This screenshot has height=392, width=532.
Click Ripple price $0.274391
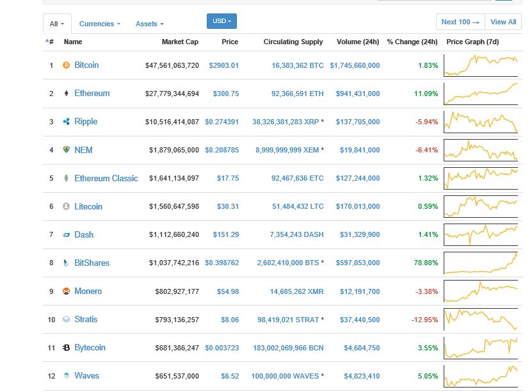(222, 122)
